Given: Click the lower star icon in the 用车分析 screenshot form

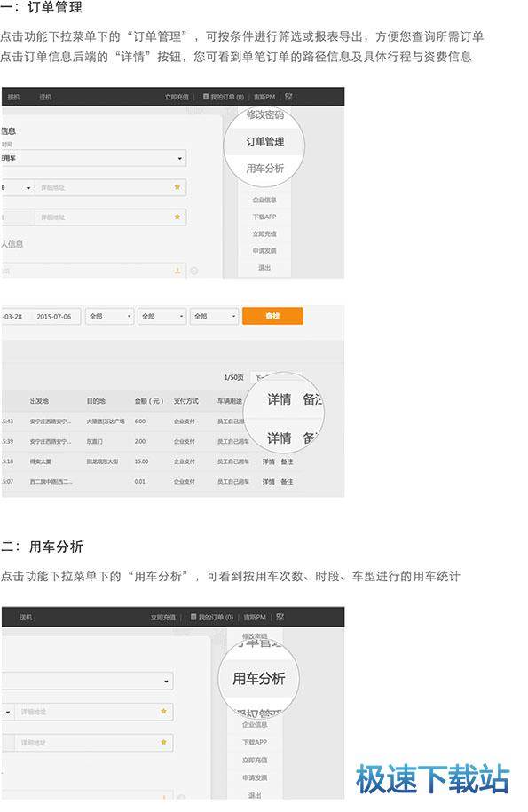Looking at the screenshot, I should pos(163,742).
